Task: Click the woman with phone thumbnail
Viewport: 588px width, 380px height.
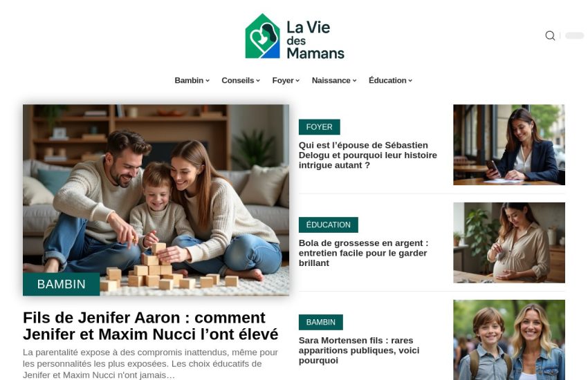Action: point(509,145)
